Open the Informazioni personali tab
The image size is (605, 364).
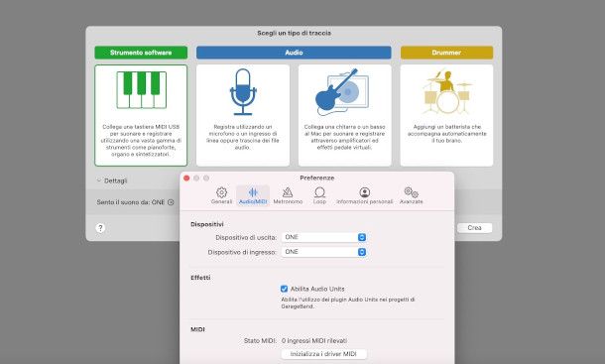tap(365, 195)
